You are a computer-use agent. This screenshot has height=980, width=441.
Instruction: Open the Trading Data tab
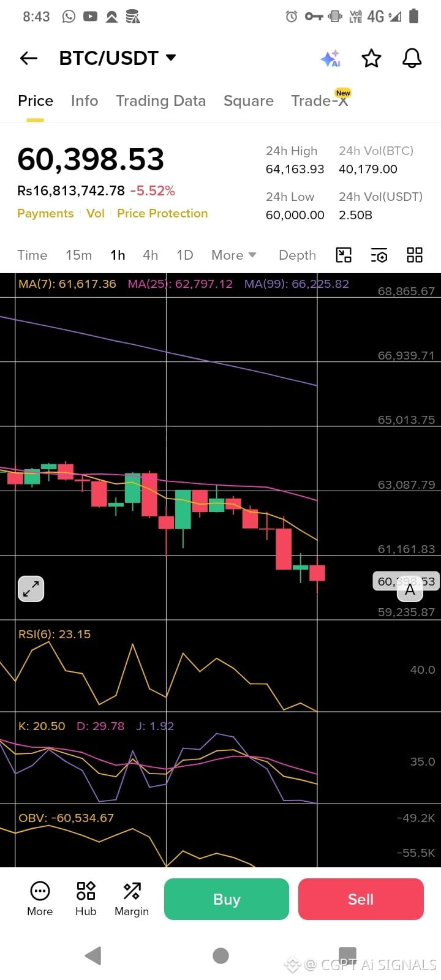coord(161,100)
